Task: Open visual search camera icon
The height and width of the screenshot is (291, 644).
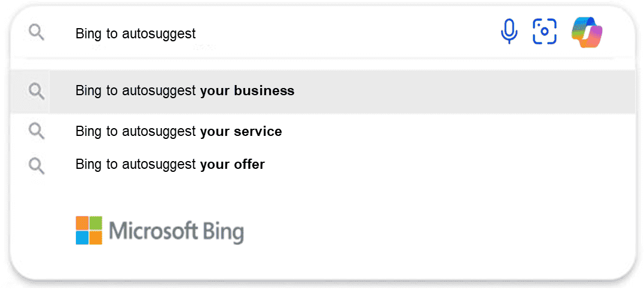Action: tap(545, 31)
